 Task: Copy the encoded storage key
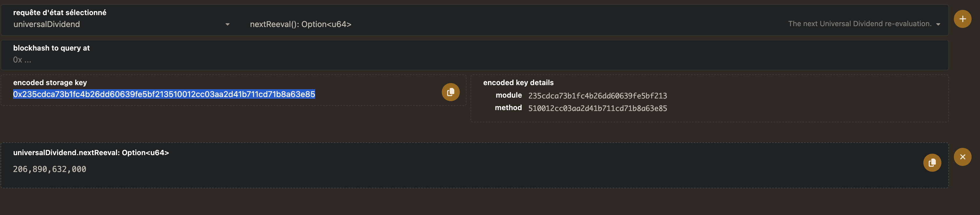click(450, 92)
